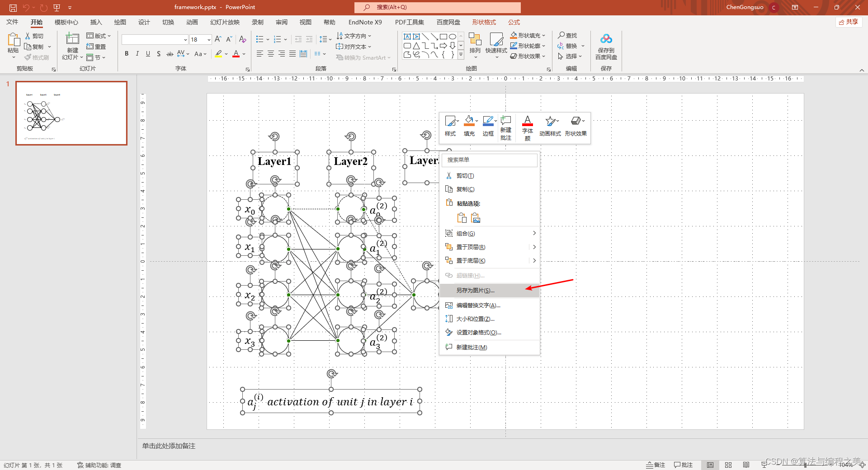Viewport: 868px width, 470px height.
Task: Open the Insert (插入) ribbon tab
Action: coord(96,22)
